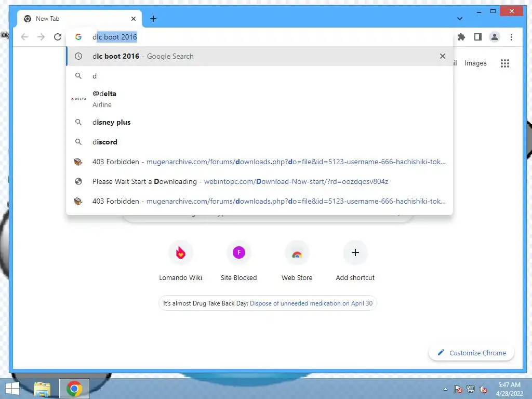Viewport: 532px width, 399px height.
Task: Select the New Tab tab
Action: click(x=79, y=19)
